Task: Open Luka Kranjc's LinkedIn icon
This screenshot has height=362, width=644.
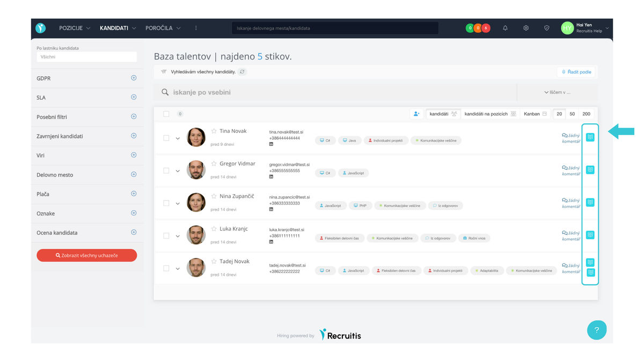Action: tap(271, 242)
